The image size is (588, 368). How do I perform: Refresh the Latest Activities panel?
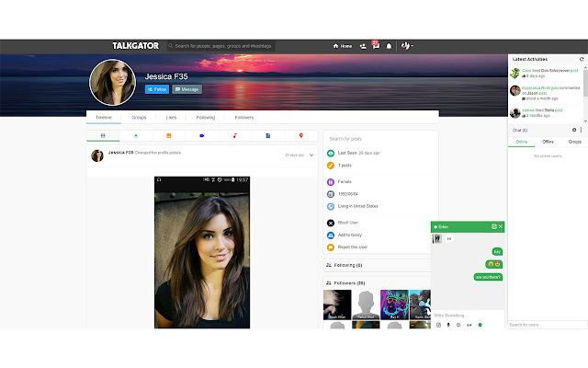pyautogui.click(x=582, y=59)
